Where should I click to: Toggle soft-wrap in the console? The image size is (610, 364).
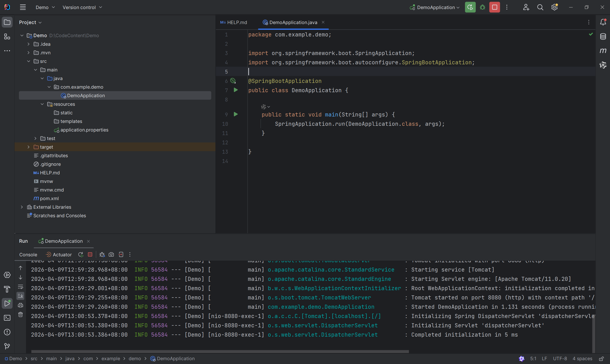point(20,287)
